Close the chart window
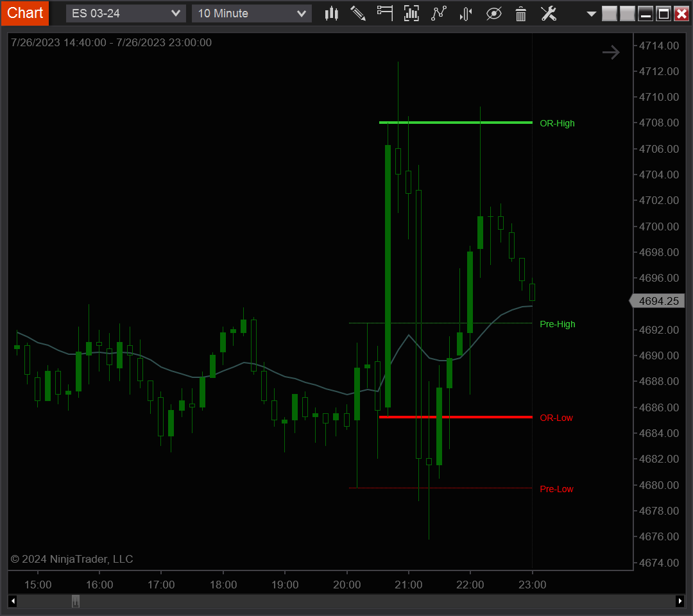The image size is (693, 616). [x=682, y=13]
